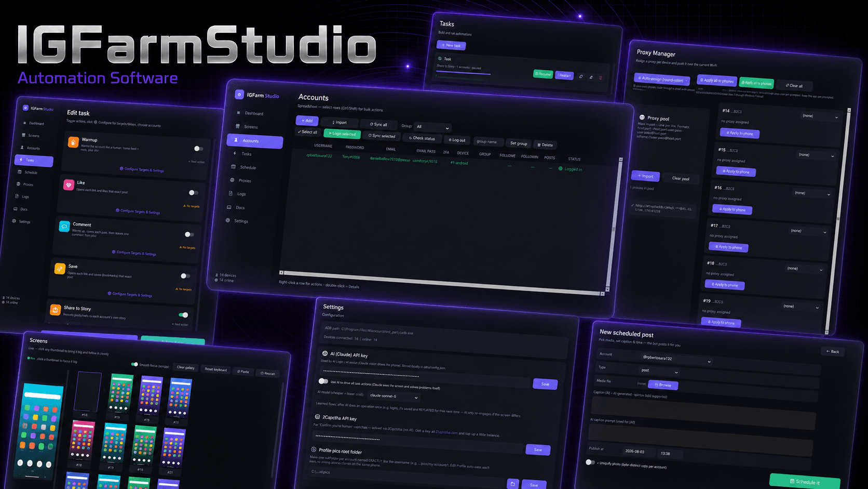Click the red delete icon on Task row
Viewport: 868px width, 489px height.
click(x=601, y=78)
